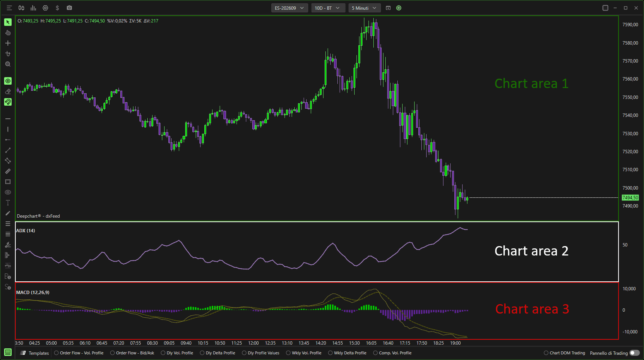Select the text annotation tool

8,203
